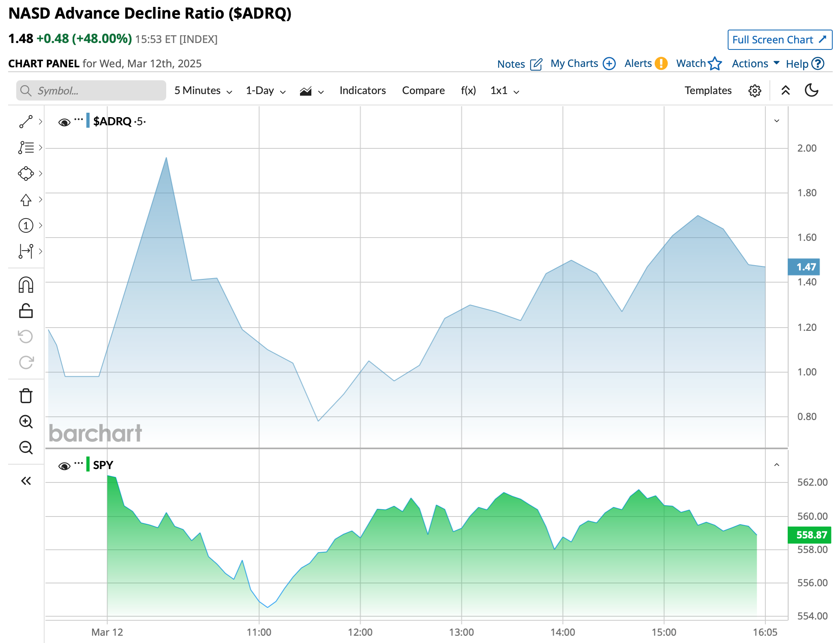Open the Indicators menu
This screenshot has height=643, width=840.
[362, 90]
